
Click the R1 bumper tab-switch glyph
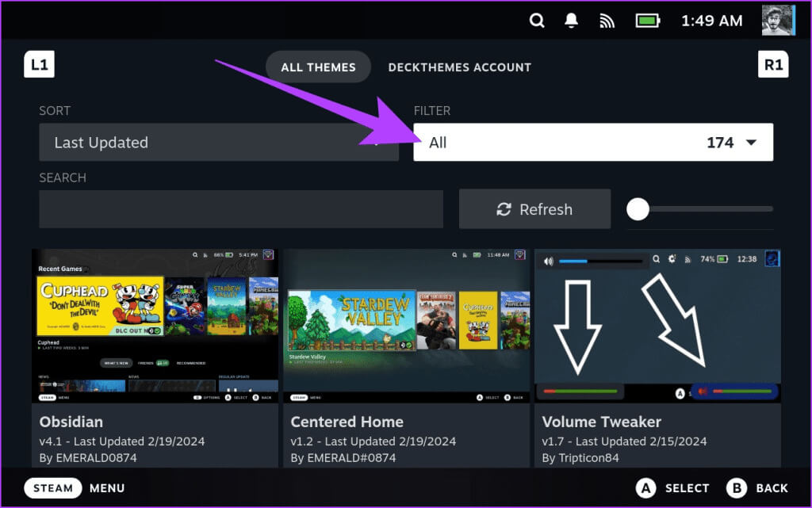coord(773,64)
